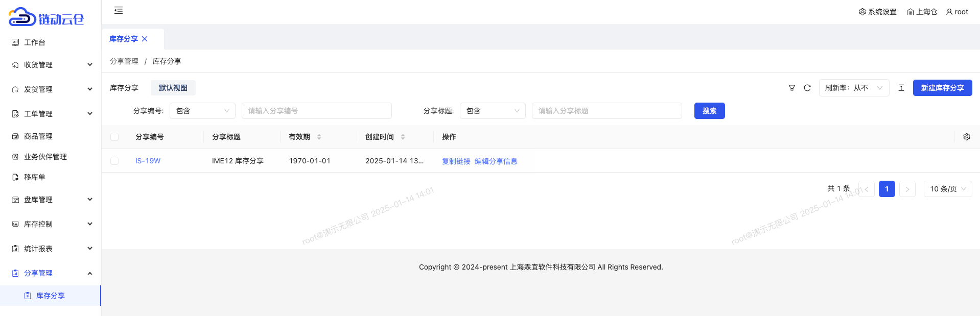Click the 请输入分享标题 input field
The height and width of the screenshot is (316, 980).
(x=606, y=111)
